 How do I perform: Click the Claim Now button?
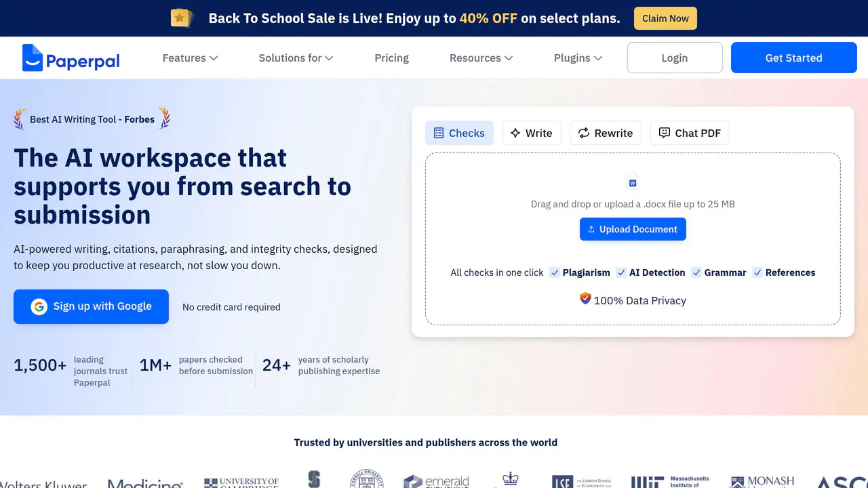[x=665, y=18]
